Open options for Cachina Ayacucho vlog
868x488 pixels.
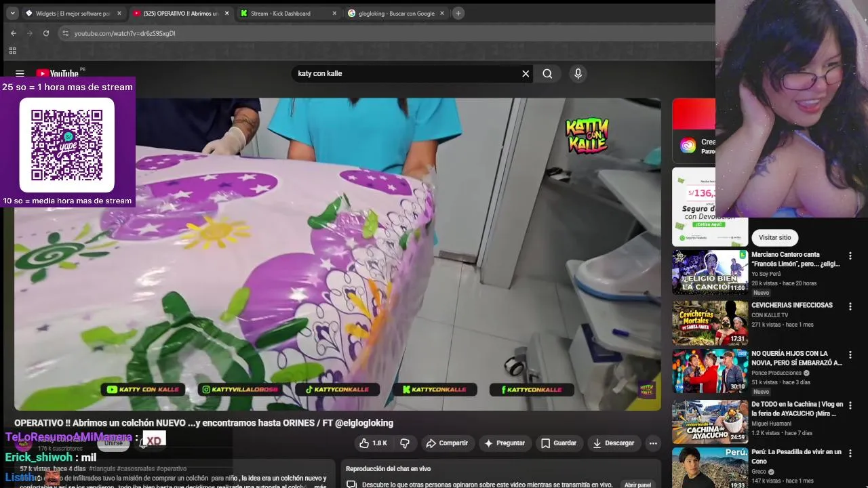[x=850, y=405]
